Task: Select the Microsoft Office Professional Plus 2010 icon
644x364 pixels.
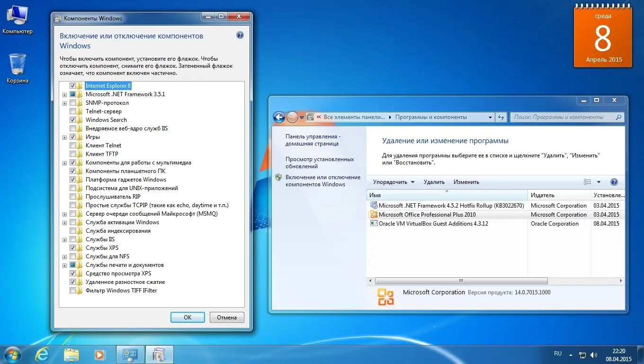Action: (x=374, y=215)
